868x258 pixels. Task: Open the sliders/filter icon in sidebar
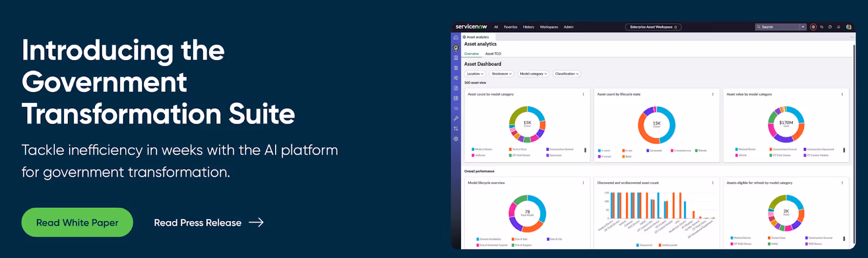tap(456, 78)
